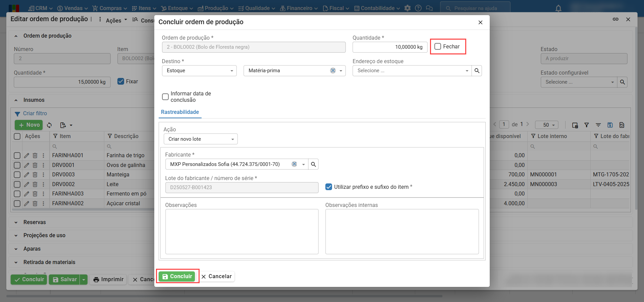
Task: Open row menu for DRV0003
Action: pos(43,175)
